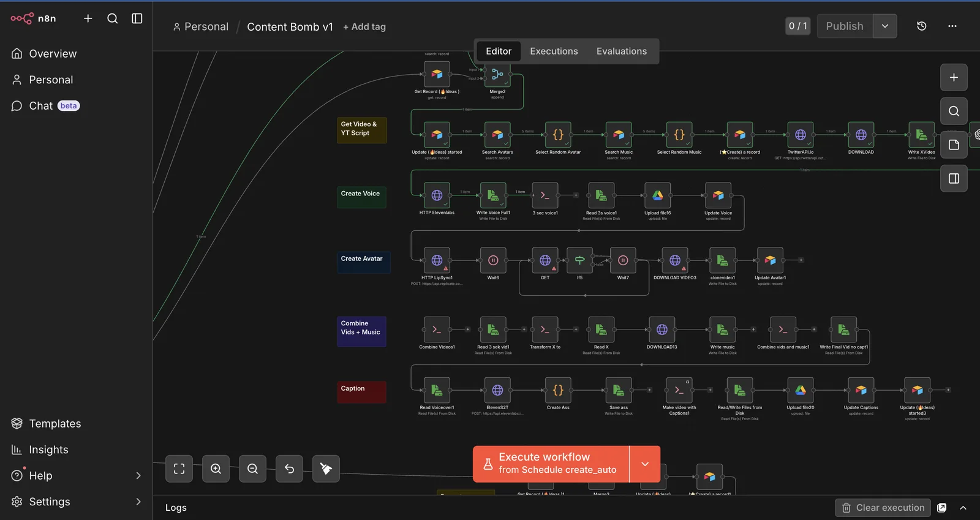Viewport: 980px width, 520px height.
Task: Click the n8n logo icon
Action: click(22, 18)
